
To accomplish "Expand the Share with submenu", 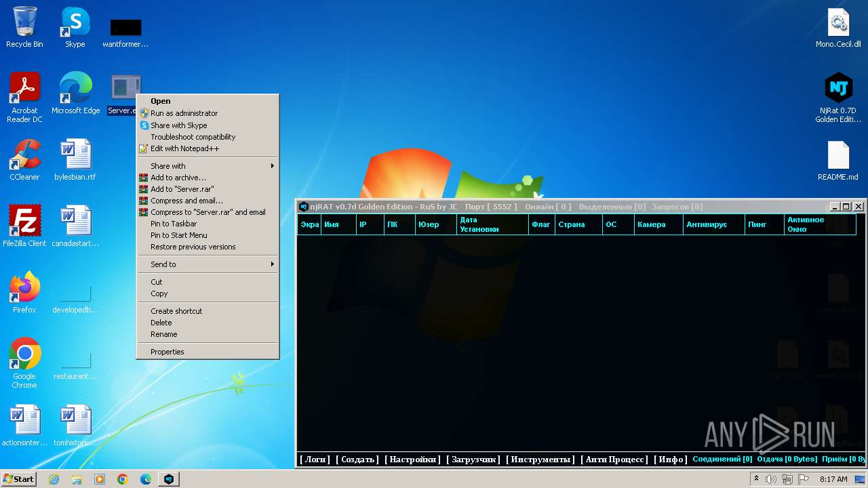I will click(x=208, y=166).
